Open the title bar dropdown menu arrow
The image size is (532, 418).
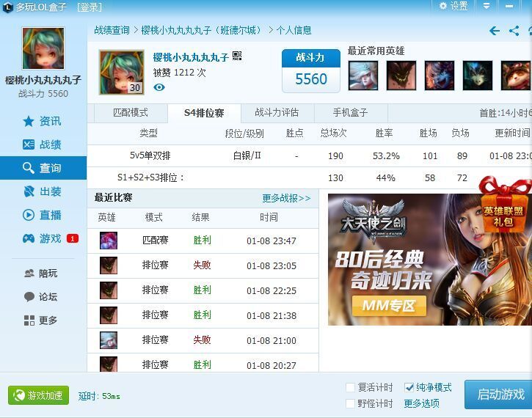coord(487,6)
